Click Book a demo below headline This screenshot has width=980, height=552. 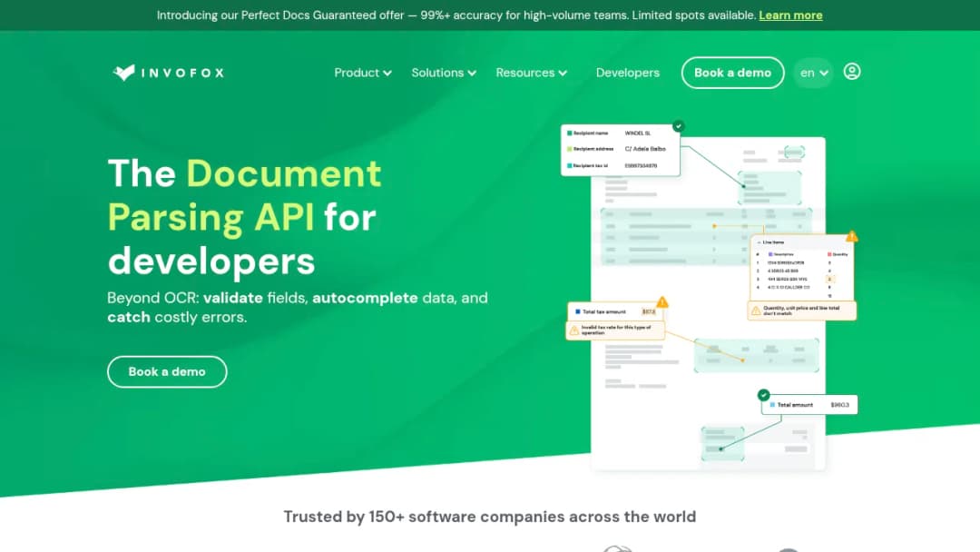point(167,372)
